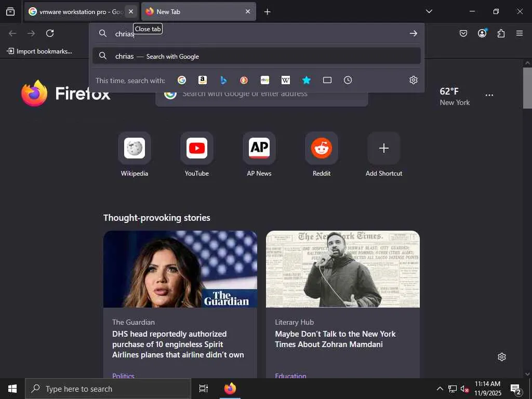Screen dimensions: 532x399
Task: Search open tabs using tab icon
Action: pyautogui.click(x=327, y=80)
